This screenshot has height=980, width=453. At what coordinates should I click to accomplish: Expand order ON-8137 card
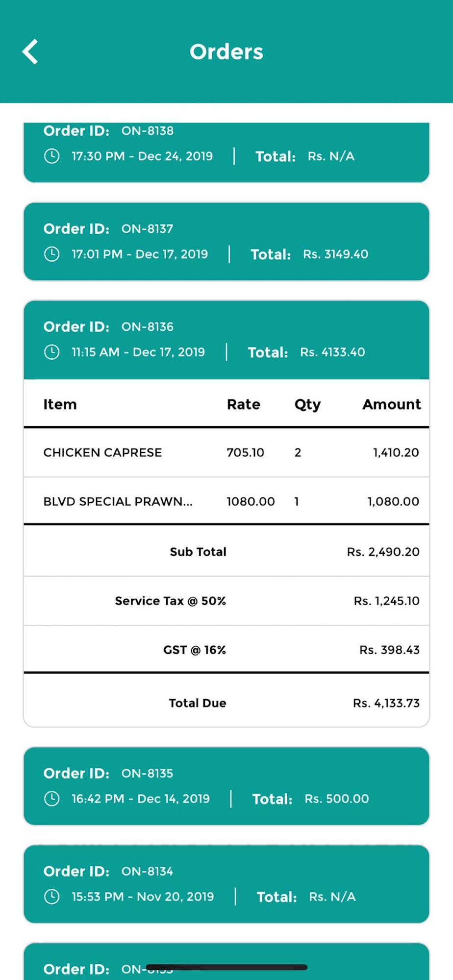[x=226, y=242]
